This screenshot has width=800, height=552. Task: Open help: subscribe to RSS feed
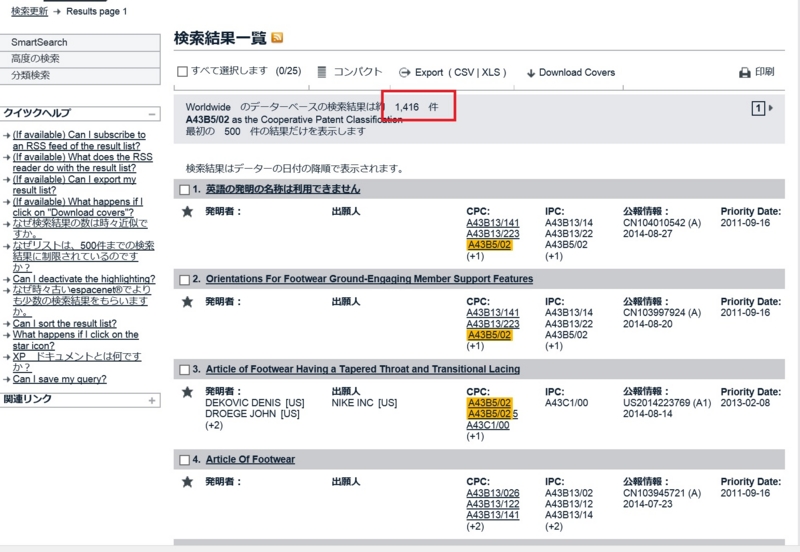(79, 140)
